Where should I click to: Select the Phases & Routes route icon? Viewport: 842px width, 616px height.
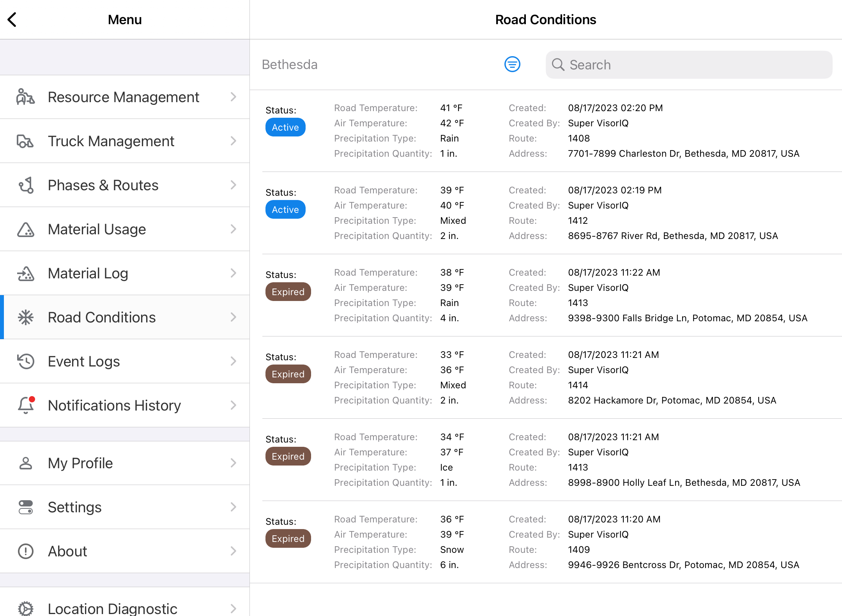pos(26,185)
